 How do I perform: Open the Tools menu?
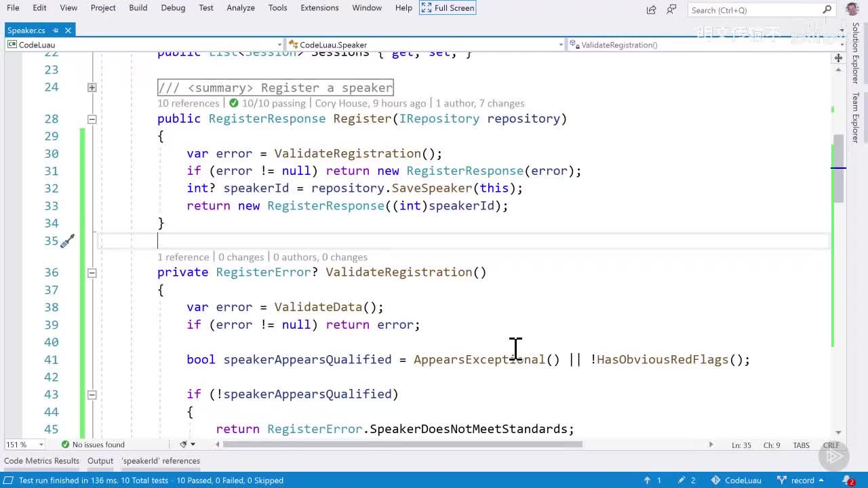click(x=277, y=7)
